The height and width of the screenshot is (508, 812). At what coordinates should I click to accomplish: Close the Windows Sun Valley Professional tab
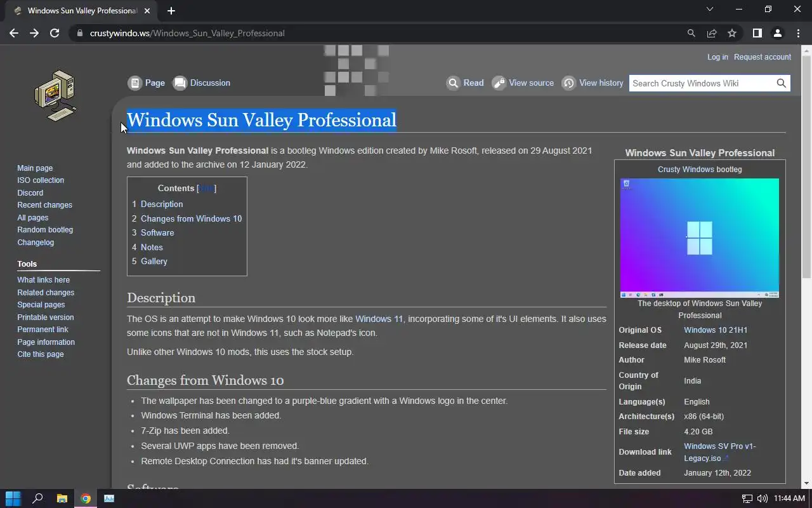pos(147,10)
